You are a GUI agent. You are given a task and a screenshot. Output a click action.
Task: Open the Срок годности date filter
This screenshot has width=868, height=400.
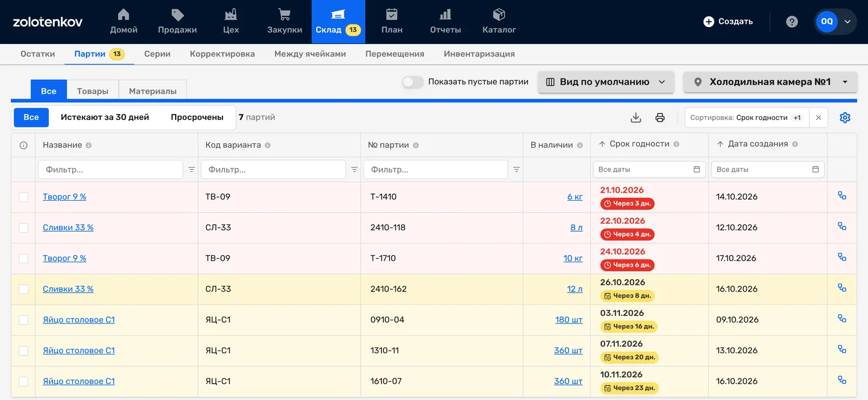(649, 170)
